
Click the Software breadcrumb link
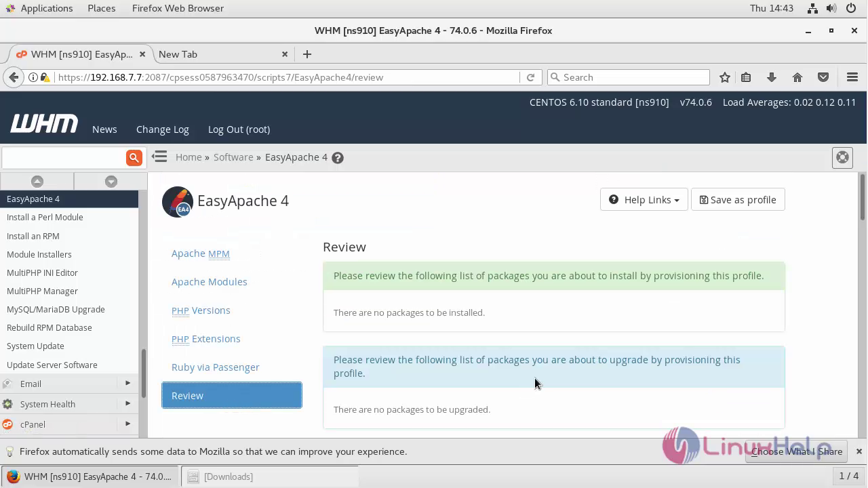pyautogui.click(x=233, y=157)
